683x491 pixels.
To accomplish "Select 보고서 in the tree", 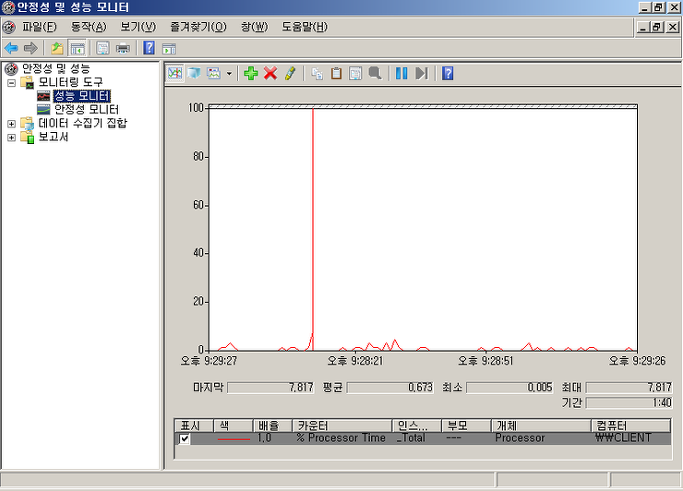I will 54,137.
